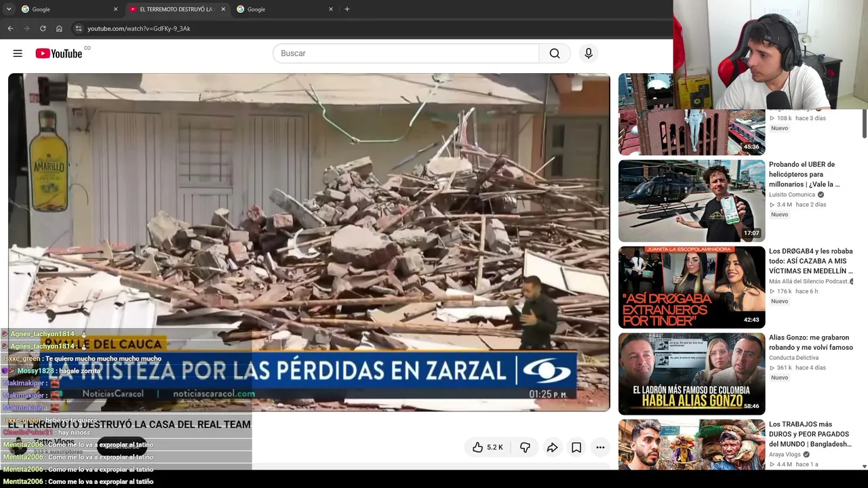Visit the Araya Vlogs channel

pos(785,455)
